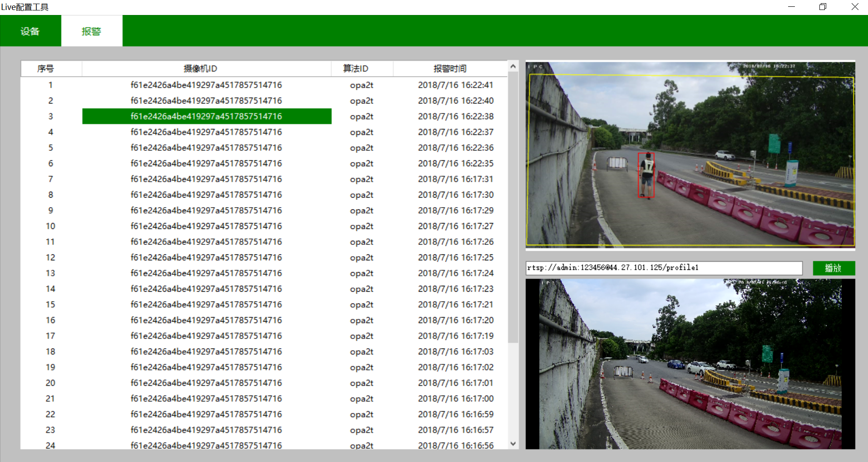The width and height of the screenshot is (868, 462).
Task: Click opa2t algorithm ID in row 7
Action: click(362, 179)
